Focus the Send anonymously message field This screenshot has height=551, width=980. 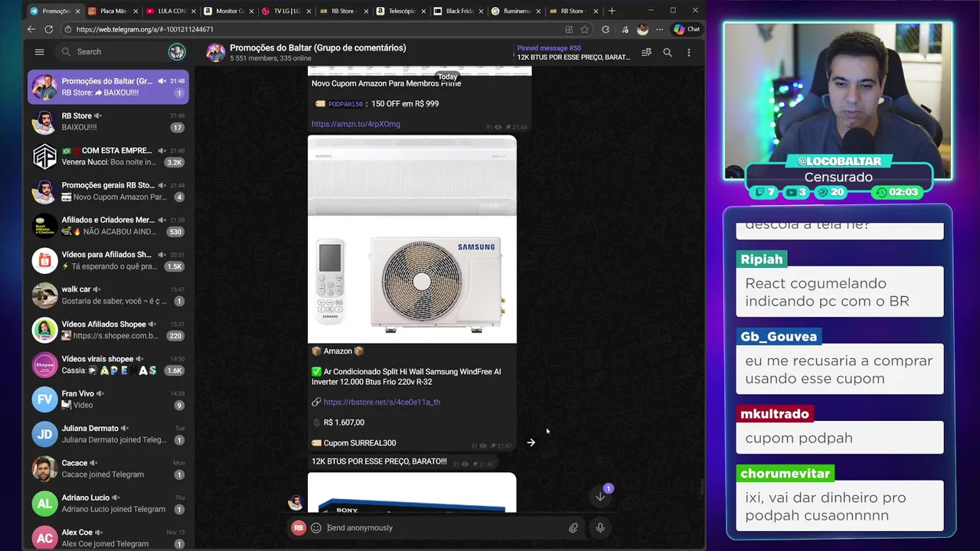click(x=444, y=527)
